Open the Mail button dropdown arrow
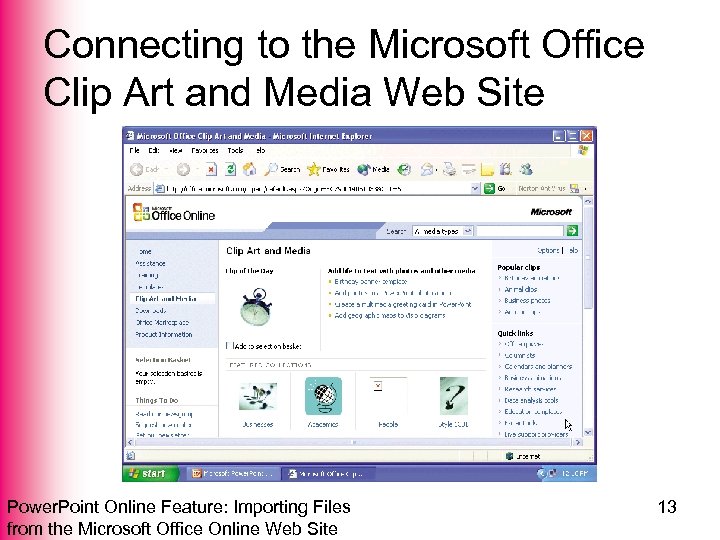This screenshot has height=540, width=720. click(436, 170)
